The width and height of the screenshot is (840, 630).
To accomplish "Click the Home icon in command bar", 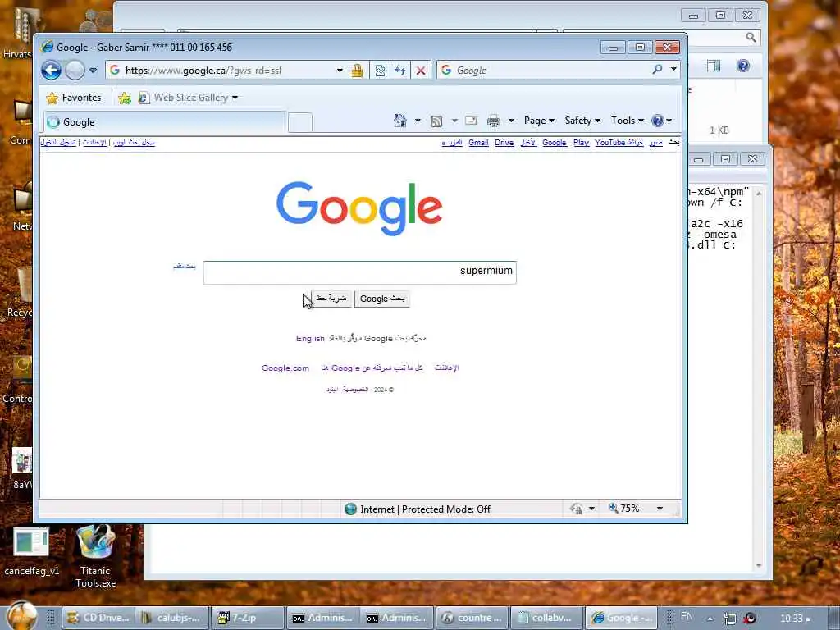I will pos(400,121).
